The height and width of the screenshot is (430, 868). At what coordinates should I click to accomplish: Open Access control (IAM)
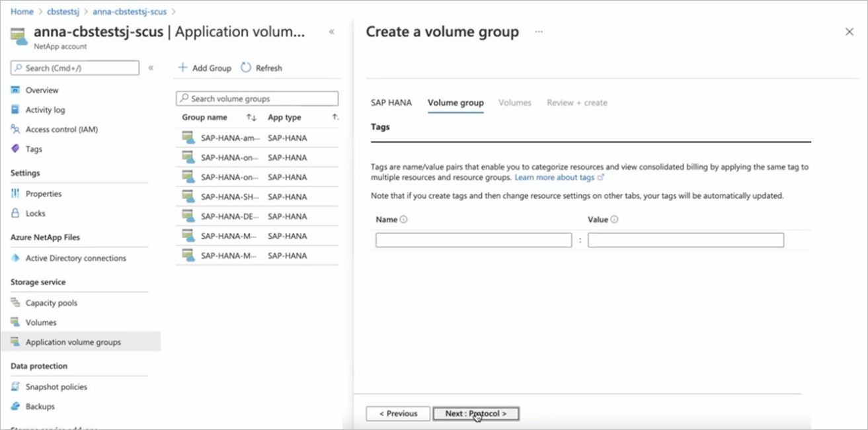(x=61, y=130)
